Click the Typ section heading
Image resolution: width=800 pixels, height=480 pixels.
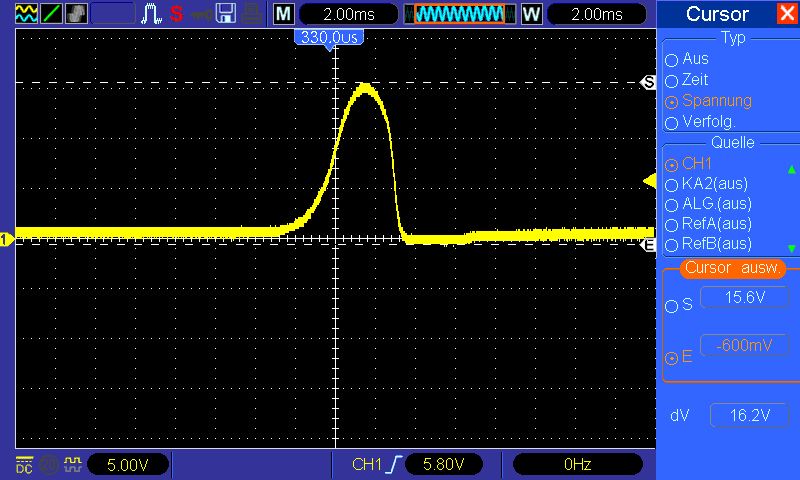point(733,38)
